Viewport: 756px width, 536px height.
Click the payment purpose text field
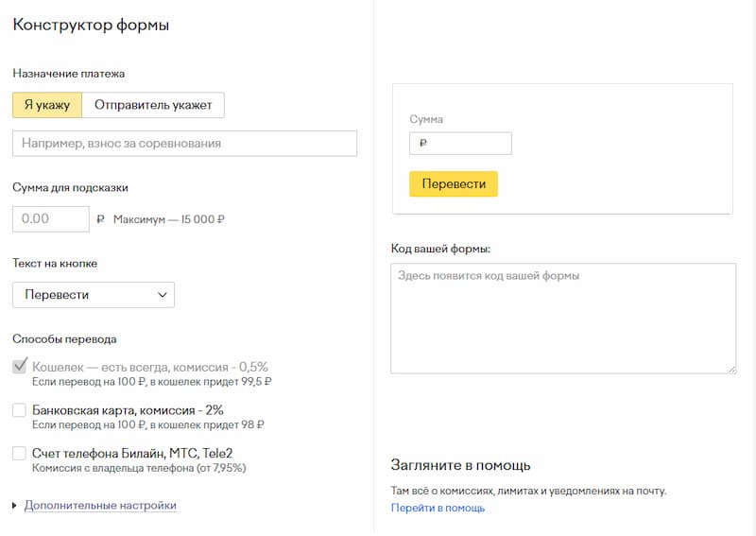click(184, 143)
